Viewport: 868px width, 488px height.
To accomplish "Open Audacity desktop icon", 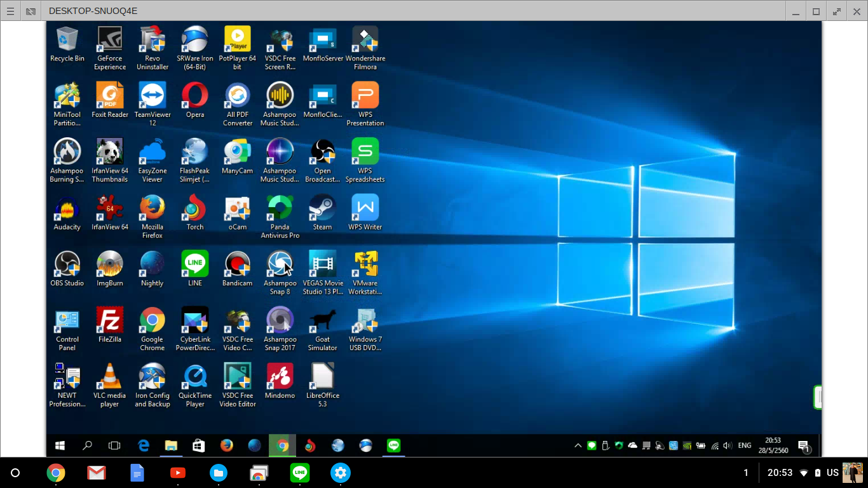I will click(x=67, y=213).
